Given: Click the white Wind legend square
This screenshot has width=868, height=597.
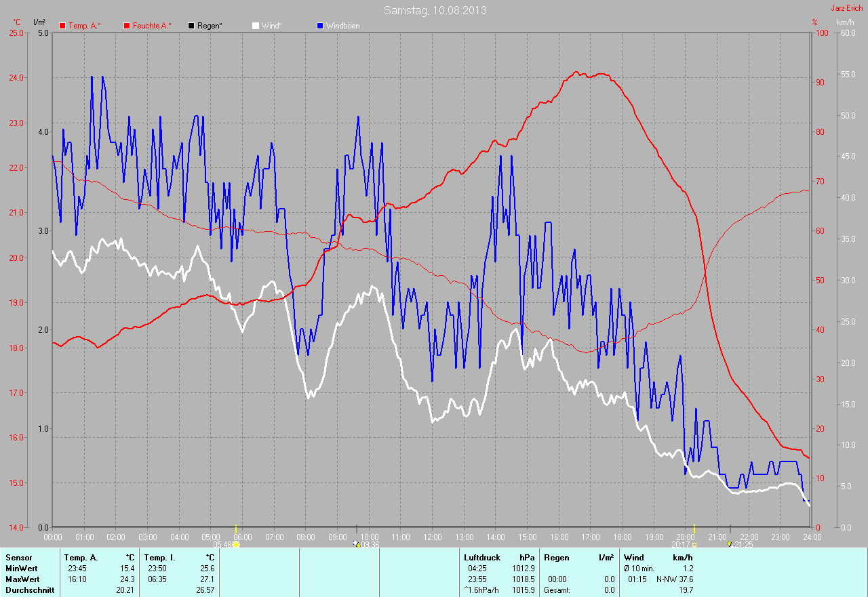Looking at the screenshot, I should (x=256, y=26).
